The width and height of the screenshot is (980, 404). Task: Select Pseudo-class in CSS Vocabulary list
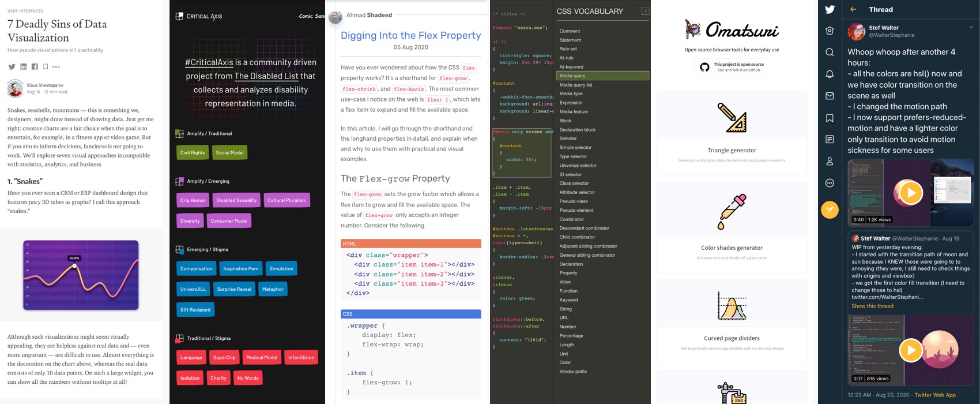pos(573,201)
